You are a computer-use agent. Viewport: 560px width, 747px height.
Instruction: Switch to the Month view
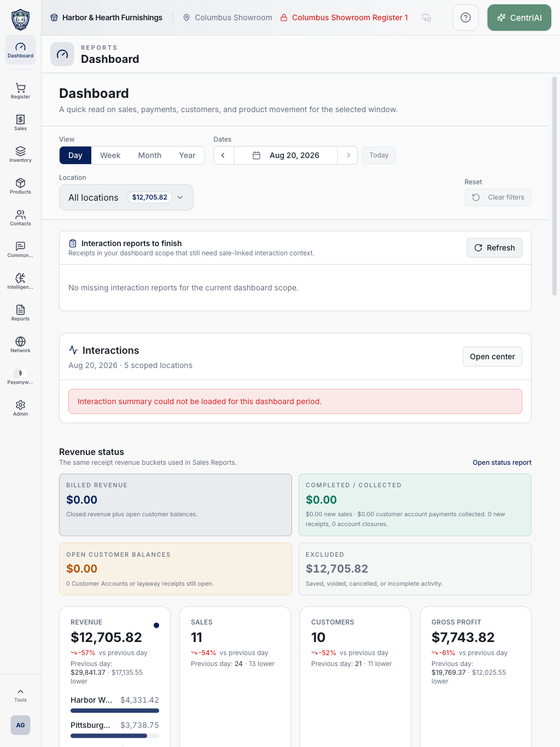point(150,155)
